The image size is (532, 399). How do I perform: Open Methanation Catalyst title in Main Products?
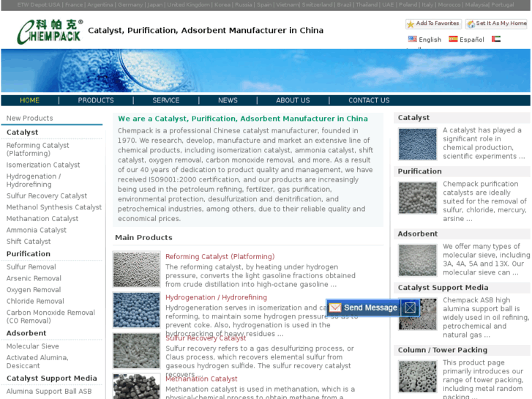pyautogui.click(x=201, y=379)
